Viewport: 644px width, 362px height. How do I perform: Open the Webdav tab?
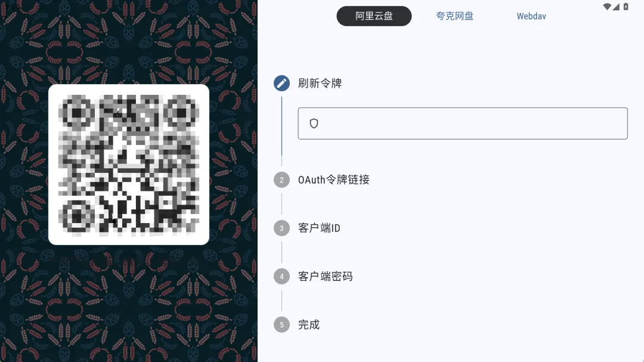531,16
